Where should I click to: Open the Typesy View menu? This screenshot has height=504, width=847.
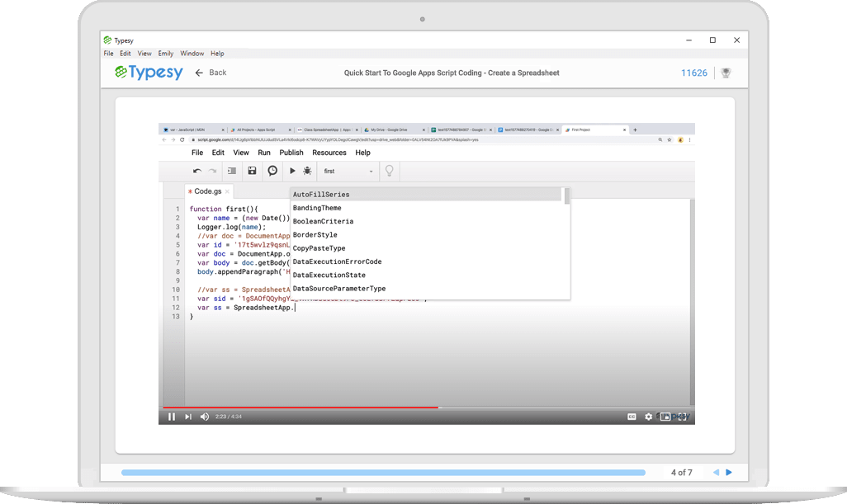(x=144, y=54)
